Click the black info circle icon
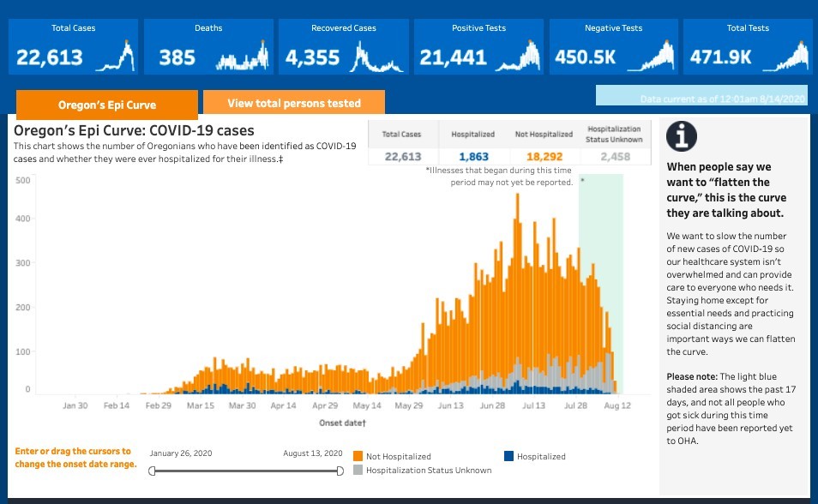 tap(682, 136)
